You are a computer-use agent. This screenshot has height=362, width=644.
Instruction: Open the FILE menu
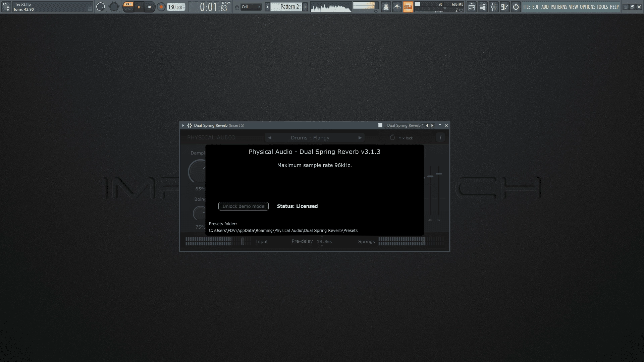tap(527, 7)
